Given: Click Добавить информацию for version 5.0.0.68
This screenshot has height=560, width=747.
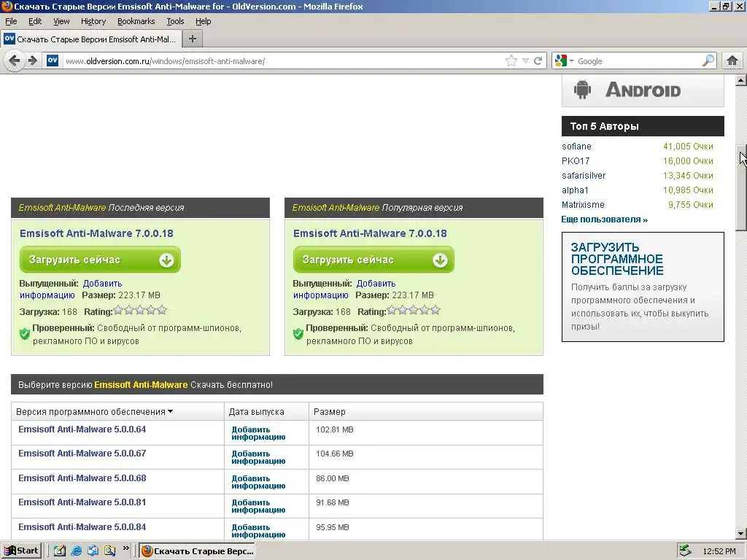Looking at the screenshot, I should [258, 483].
